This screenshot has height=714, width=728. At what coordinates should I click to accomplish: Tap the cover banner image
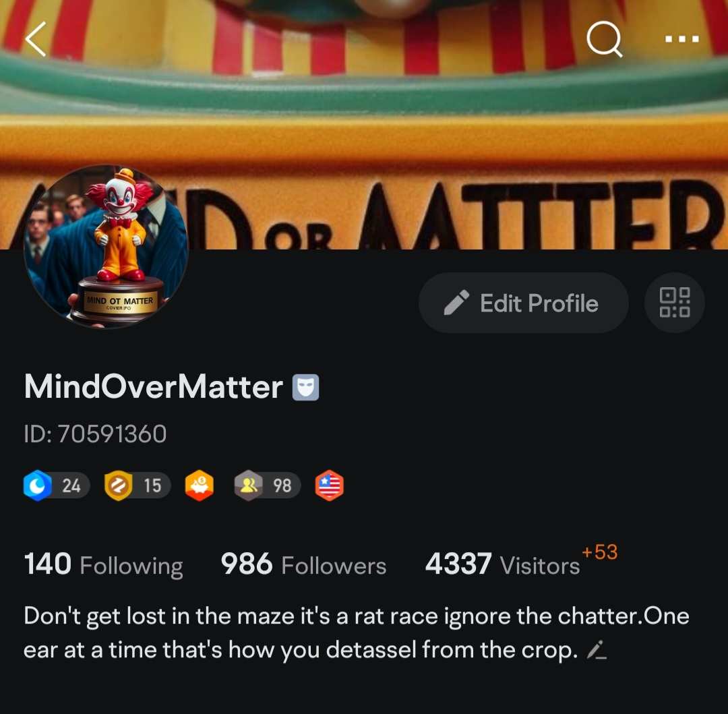click(x=364, y=125)
